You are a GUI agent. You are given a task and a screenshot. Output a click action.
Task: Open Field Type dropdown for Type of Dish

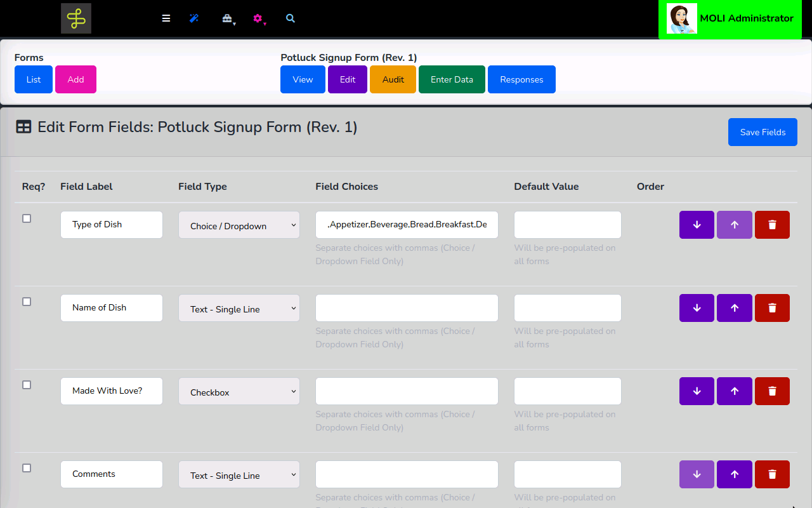pyautogui.click(x=239, y=225)
